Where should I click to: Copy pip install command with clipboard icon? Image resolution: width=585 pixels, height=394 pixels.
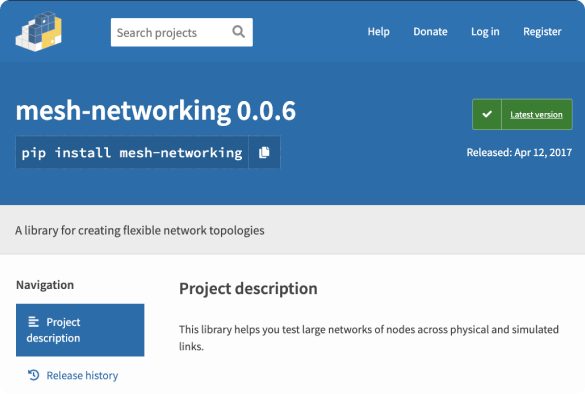coord(264,152)
